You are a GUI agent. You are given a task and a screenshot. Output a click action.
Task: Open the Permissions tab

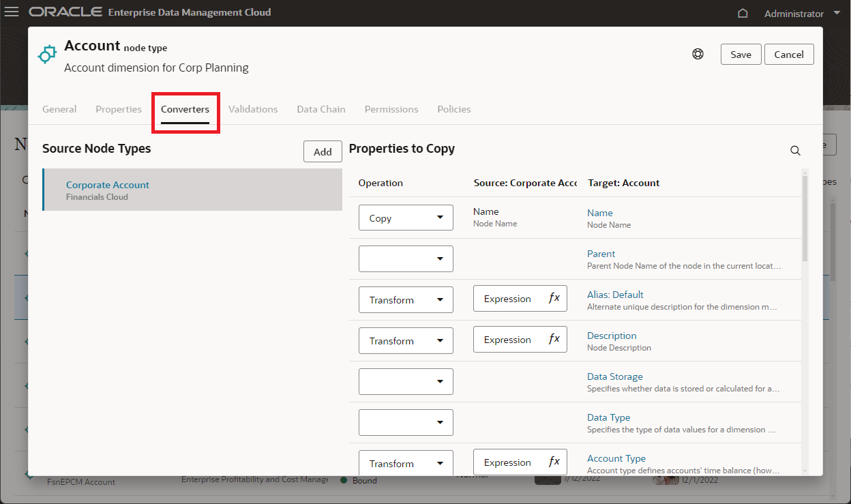pos(391,109)
